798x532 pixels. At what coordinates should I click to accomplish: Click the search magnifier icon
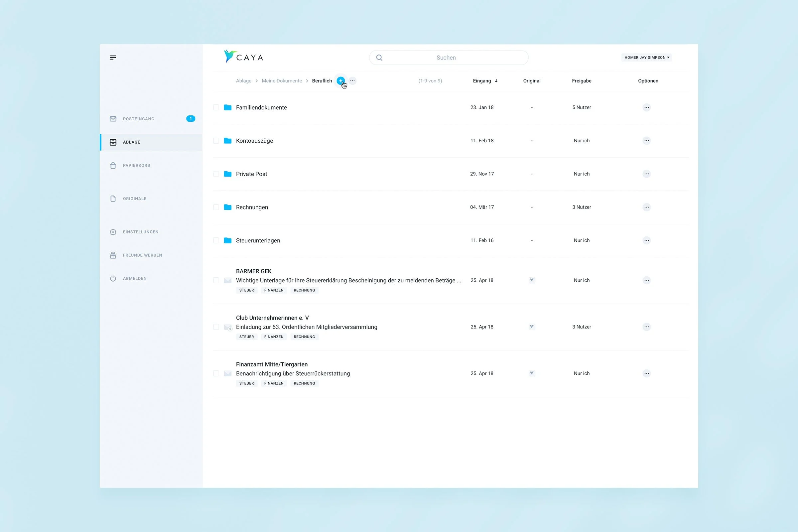tap(379, 58)
